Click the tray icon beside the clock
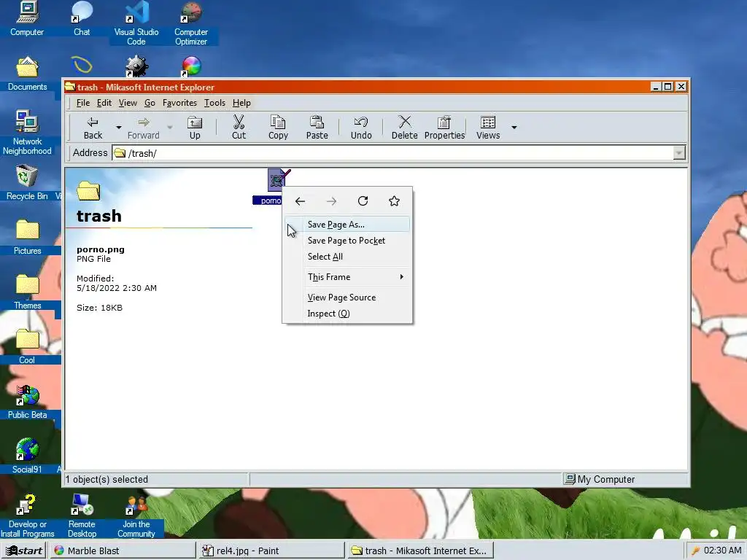747x560 pixels. [x=695, y=551]
